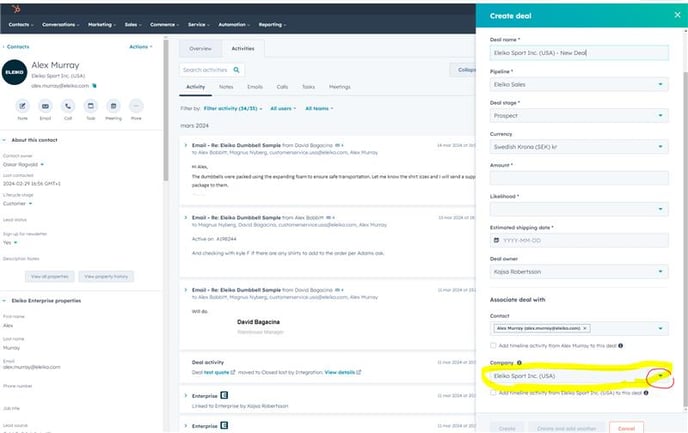Viewport: 688px width, 433px height.
Task: Expand the Company dropdown arrow
Action: [x=659, y=376]
